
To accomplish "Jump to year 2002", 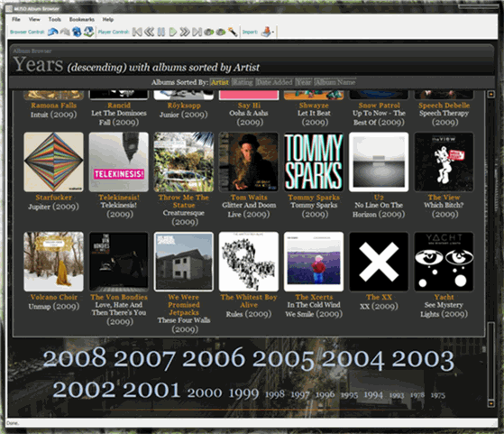I will [84, 390].
